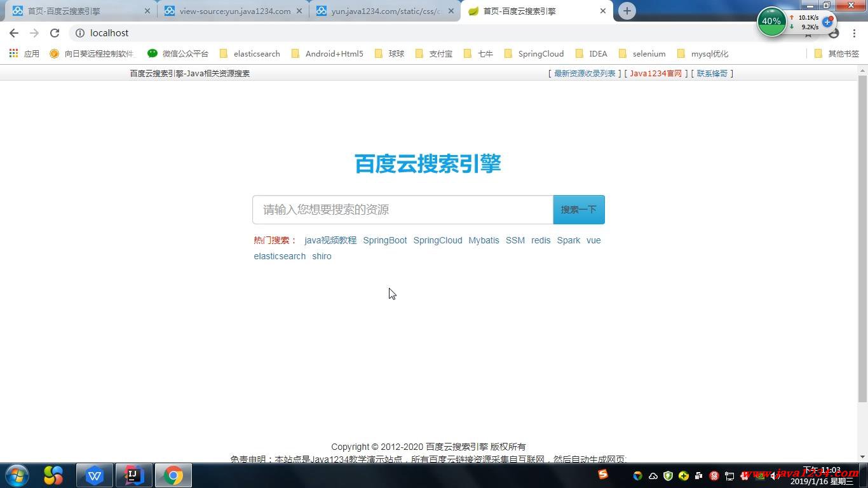
Task: Close the view-source:yun.java1234.com tab
Action: click(299, 11)
